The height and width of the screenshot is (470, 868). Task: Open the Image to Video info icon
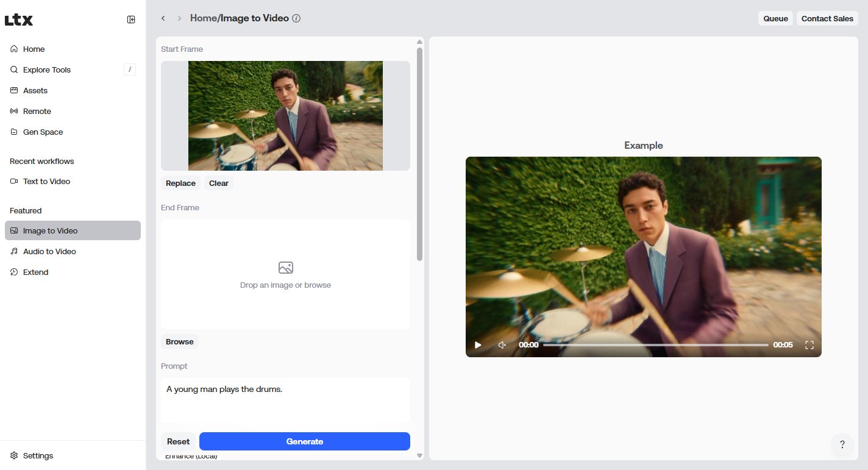296,18
